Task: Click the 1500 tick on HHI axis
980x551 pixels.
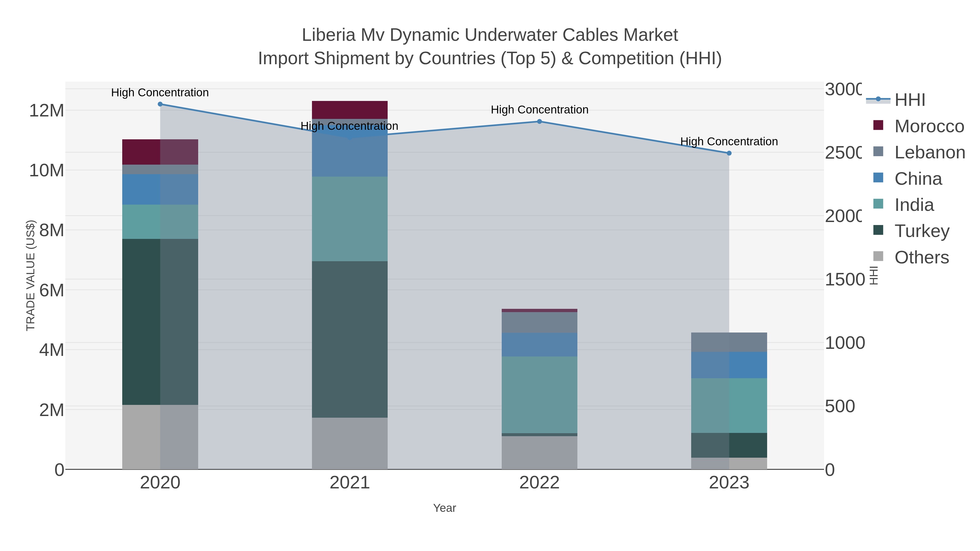Action: [x=845, y=279]
